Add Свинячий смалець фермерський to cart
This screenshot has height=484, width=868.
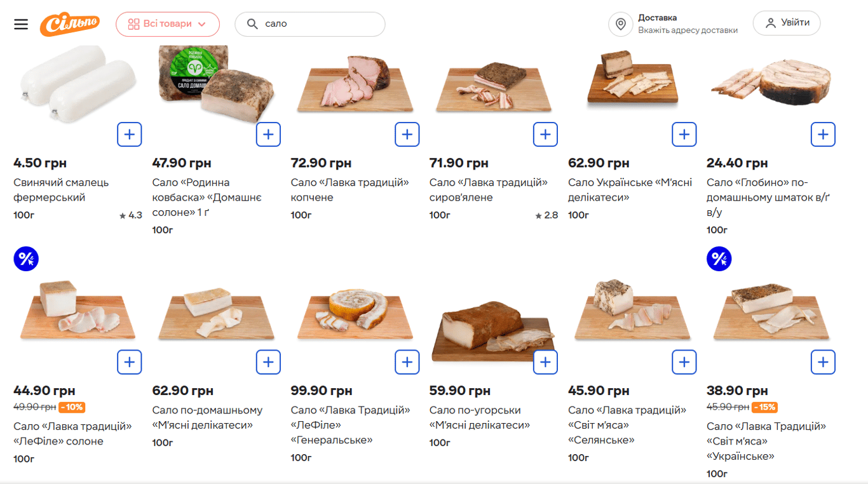click(130, 135)
